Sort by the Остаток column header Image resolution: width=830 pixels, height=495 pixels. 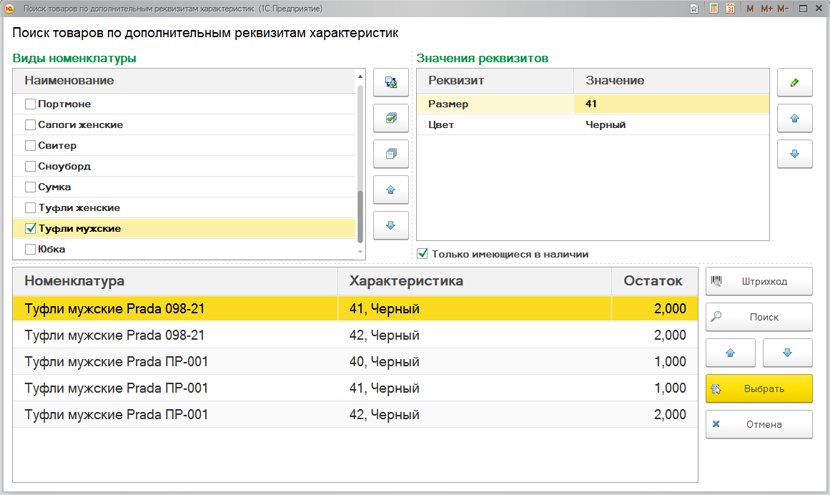(x=654, y=281)
